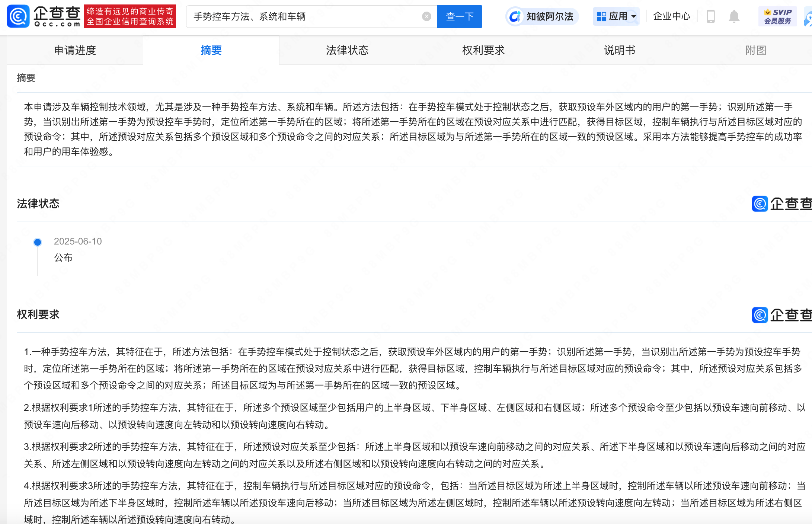This screenshot has width=812, height=524.
Task: Click the Qcc.com logo icon
Action: (18, 16)
